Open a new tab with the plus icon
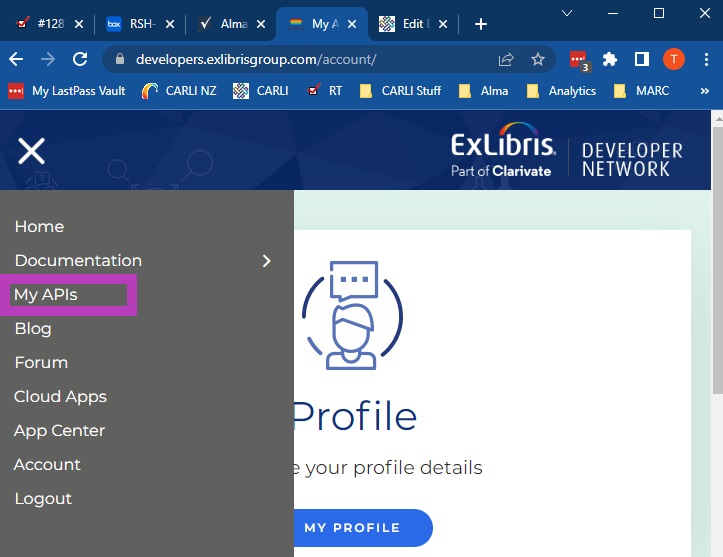Screen dimensions: 723x557 point(480,24)
